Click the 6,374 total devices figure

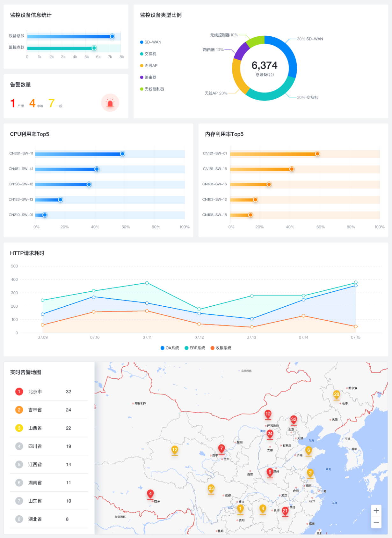265,65
